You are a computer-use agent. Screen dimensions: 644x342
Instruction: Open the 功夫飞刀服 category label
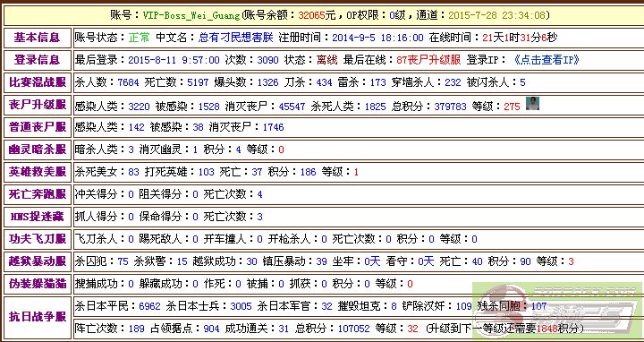pyautogui.click(x=38, y=238)
